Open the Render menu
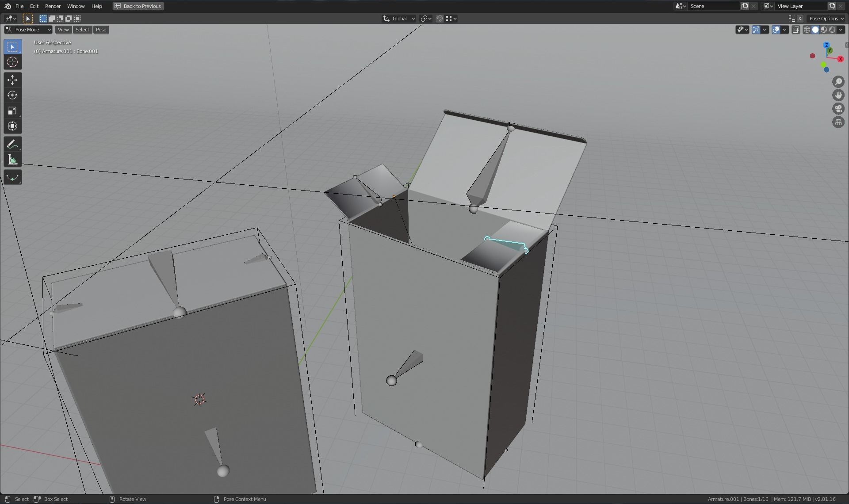The height and width of the screenshot is (504, 849). (53, 6)
